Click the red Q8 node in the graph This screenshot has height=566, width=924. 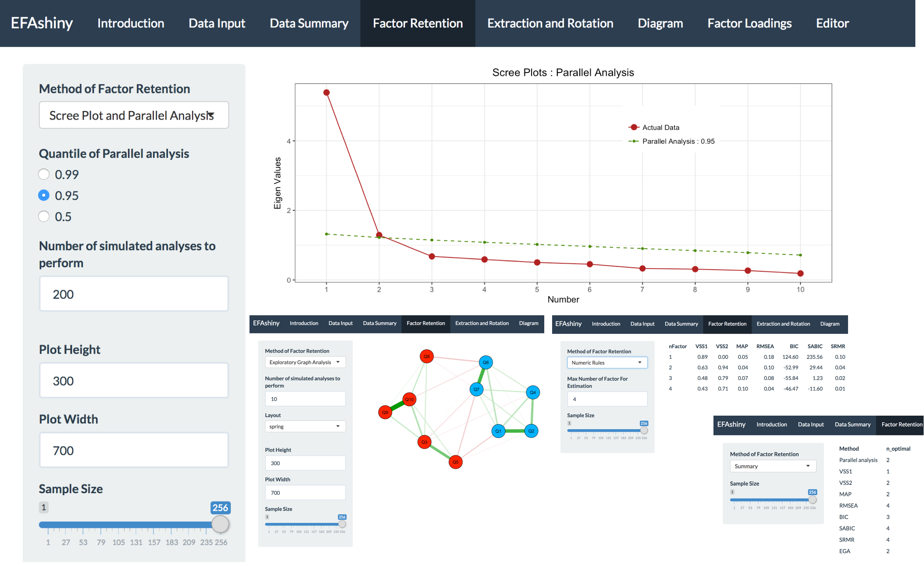(x=426, y=357)
